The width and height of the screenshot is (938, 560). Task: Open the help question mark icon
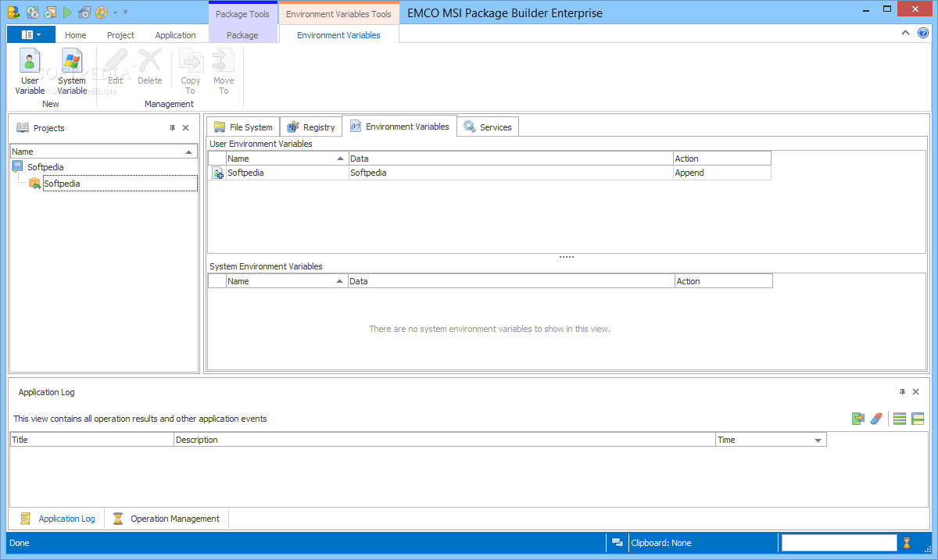pos(922,33)
